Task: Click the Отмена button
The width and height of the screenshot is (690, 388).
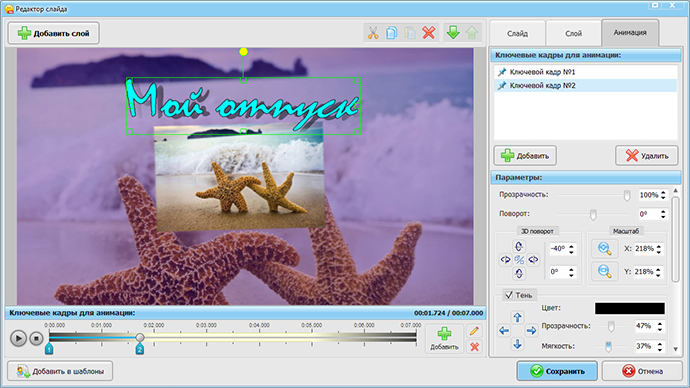Action: point(642,371)
